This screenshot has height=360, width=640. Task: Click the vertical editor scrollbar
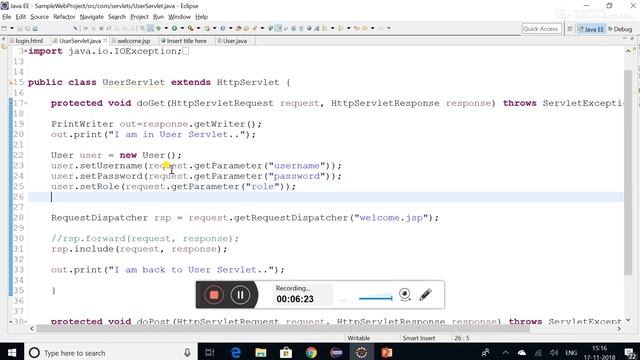coord(628,172)
